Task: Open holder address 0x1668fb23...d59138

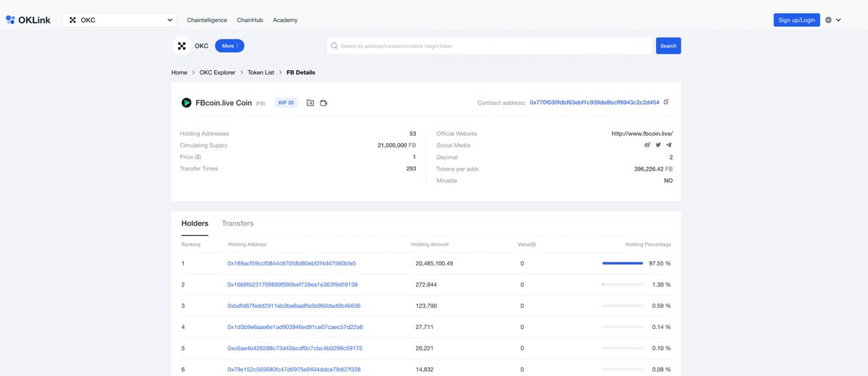Action: point(292,285)
